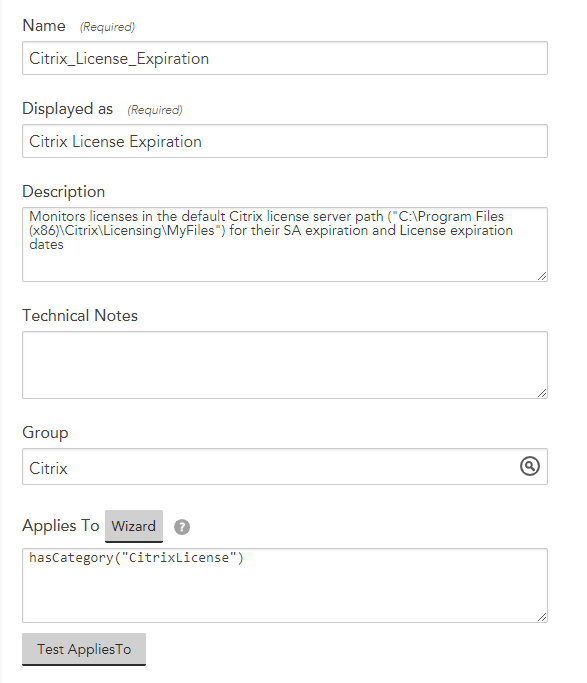The width and height of the screenshot is (587, 683).
Task: Click the Group label
Action: coord(45,433)
